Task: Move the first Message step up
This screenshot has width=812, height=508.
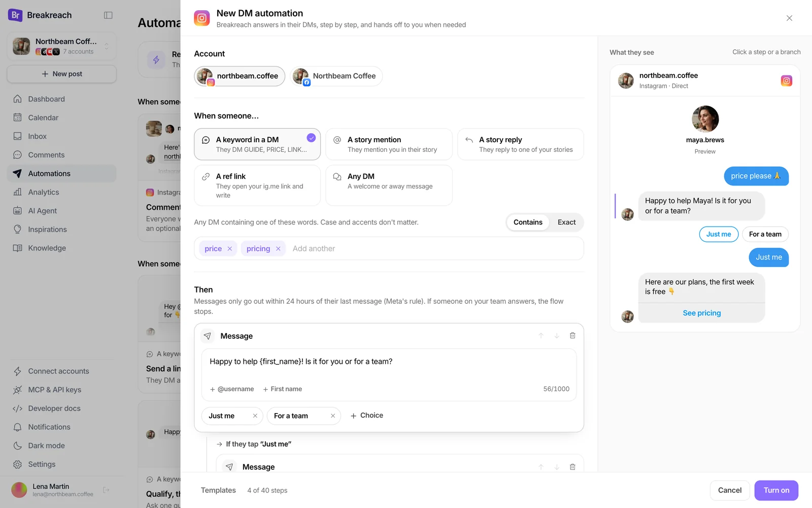Action: pyautogui.click(x=541, y=335)
